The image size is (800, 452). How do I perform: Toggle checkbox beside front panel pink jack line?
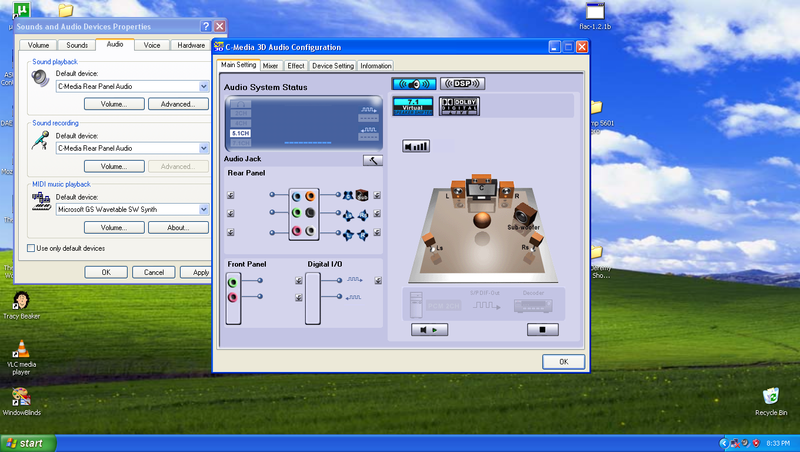[x=298, y=298]
